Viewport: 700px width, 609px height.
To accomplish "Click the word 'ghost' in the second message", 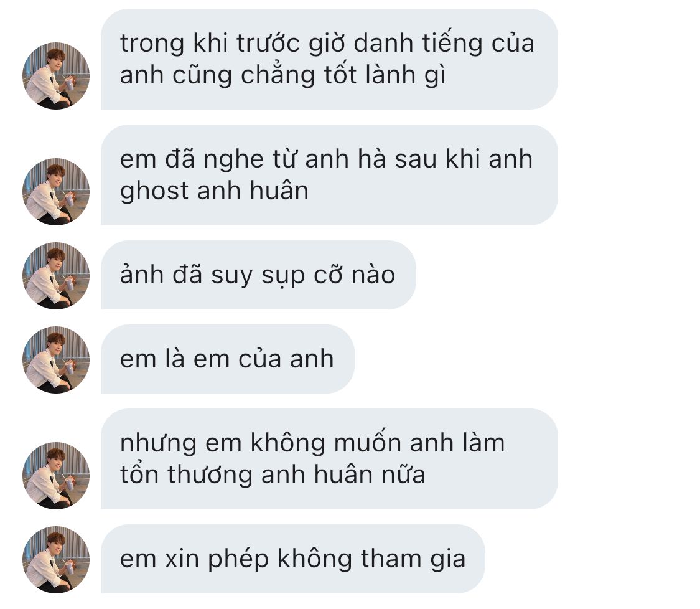I will click(x=154, y=191).
